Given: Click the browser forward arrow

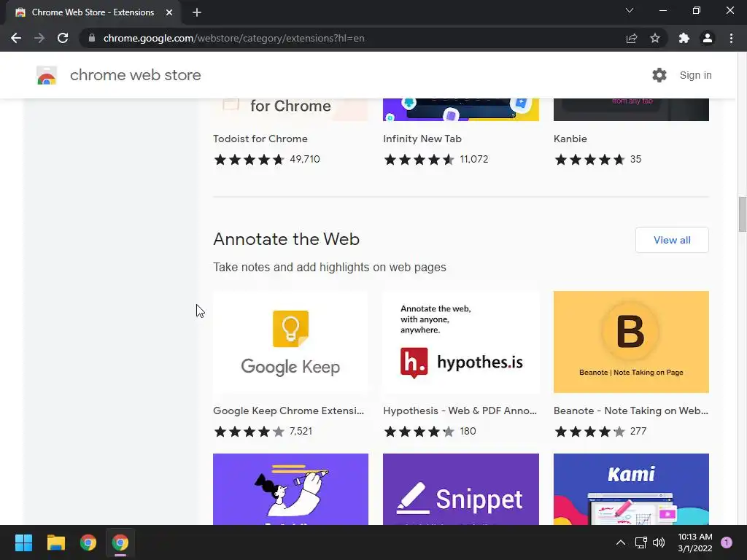Looking at the screenshot, I should coord(39,38).
